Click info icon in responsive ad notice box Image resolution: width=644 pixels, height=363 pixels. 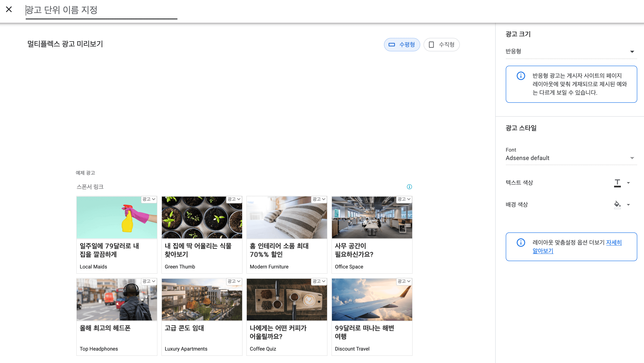coord(521,76)
